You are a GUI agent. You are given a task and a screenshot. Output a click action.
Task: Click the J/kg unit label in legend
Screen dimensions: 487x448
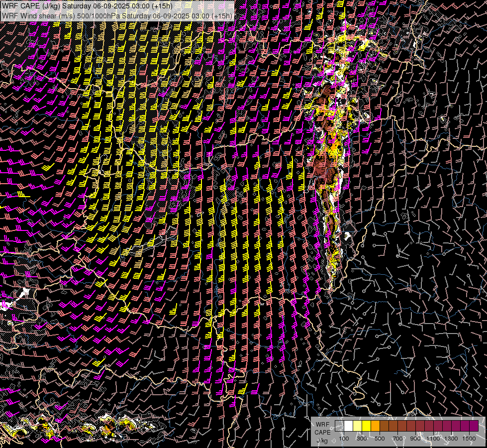pos(322,441)
